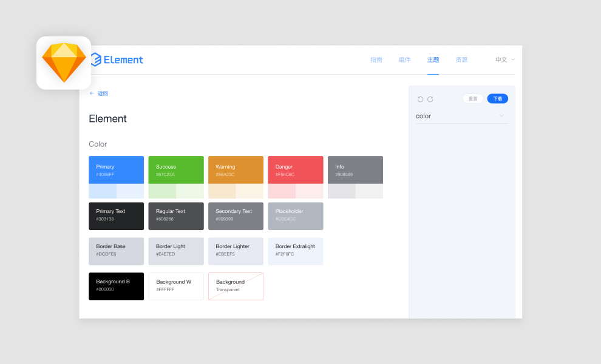The image size is (601, 364).
Task: Open the 中文 language dropdown
Action: click(x=505, y=60)
